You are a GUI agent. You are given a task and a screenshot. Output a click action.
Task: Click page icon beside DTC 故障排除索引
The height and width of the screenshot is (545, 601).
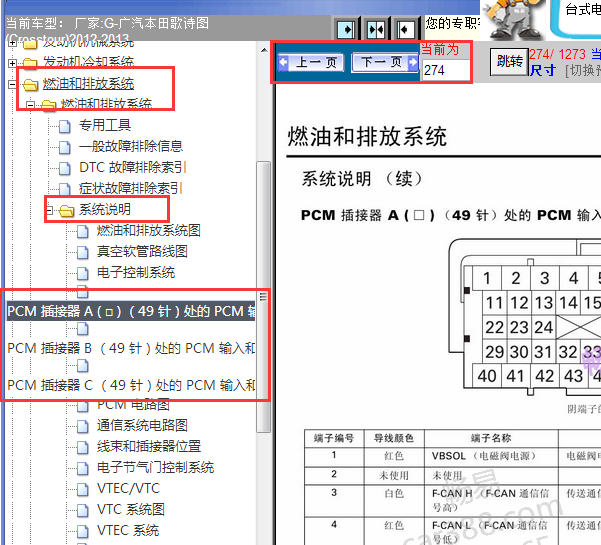click(65, 168)
